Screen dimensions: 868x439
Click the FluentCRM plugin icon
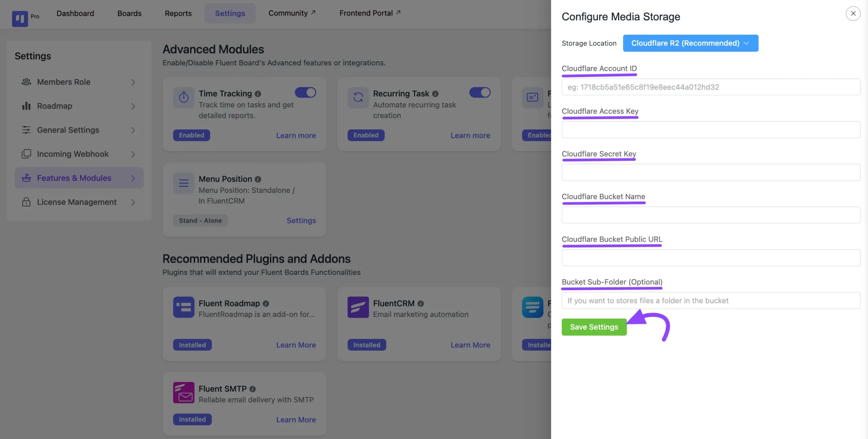[x=358, y=307]
